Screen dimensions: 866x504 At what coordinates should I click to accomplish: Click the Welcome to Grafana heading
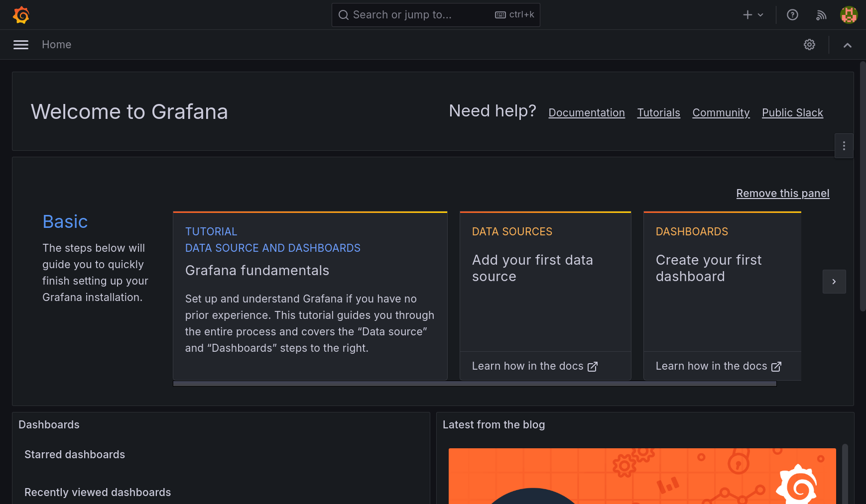coord(129,112)
